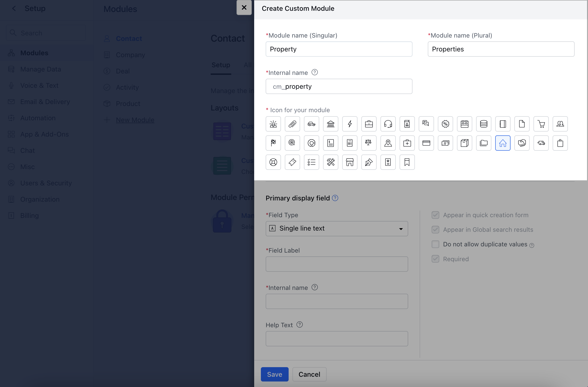
Task: Select the ticket module icon
Action: pos(292,162)
